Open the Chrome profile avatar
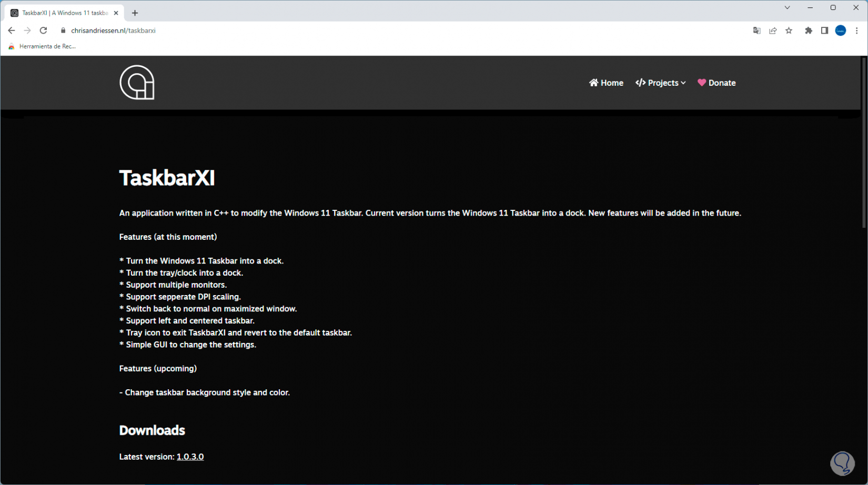868x485 pixels. pyautogui.click(x=841, y=31)
